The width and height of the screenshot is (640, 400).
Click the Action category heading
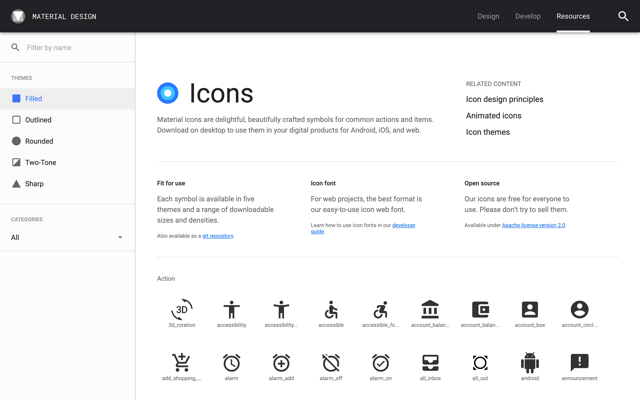166,278
